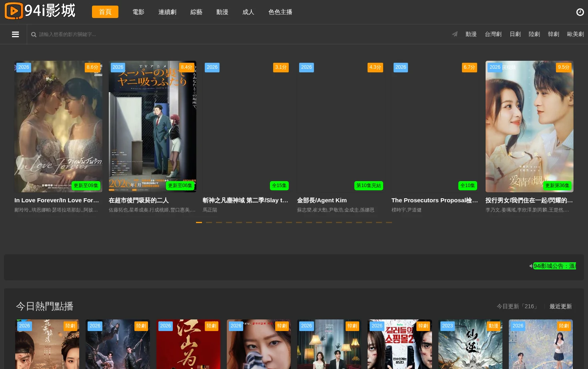Screen dimensions: 588x369
Task: Open the 電影 navigation item
Action: tap(138, 12)
